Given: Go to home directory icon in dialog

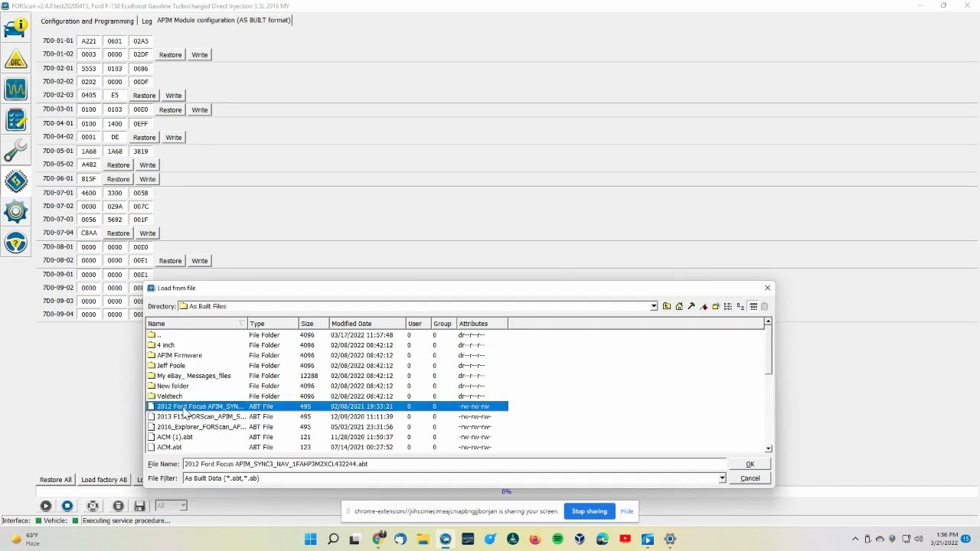Looking at the screenshot, I should point(679,306).
